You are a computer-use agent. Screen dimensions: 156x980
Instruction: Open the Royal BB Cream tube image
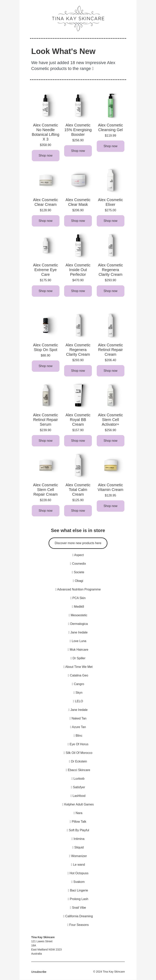pyautogui.click(x=78, y=395)
